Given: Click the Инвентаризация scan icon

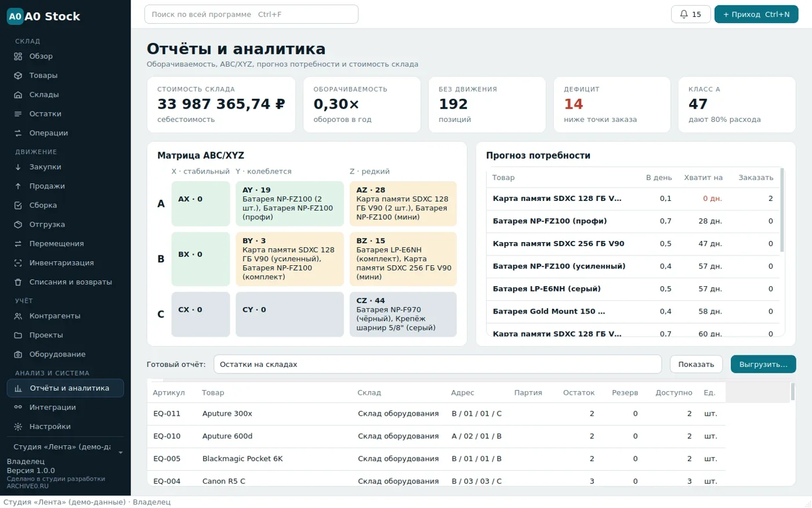Looking at the screenshot, I should (18, 263).
